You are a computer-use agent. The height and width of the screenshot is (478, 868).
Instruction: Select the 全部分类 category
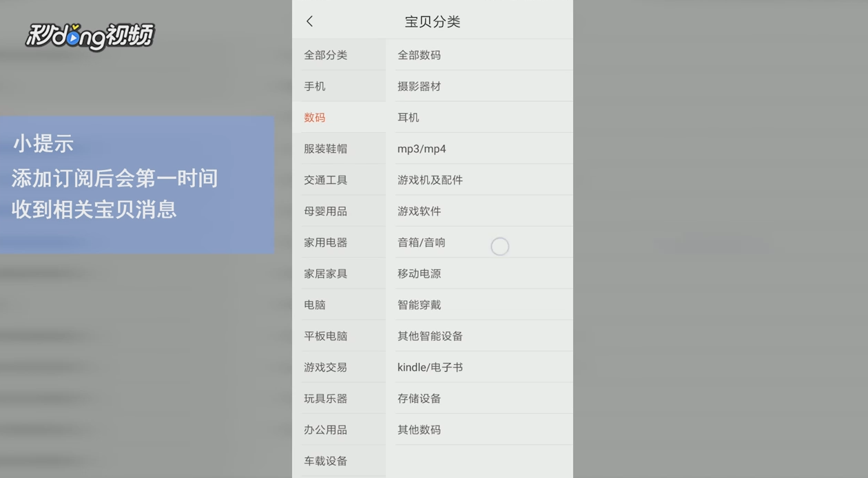[x=326, y=54]
